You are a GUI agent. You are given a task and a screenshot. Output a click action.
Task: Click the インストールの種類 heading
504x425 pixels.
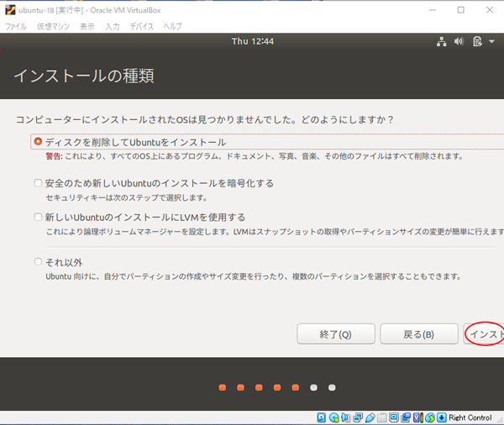[84, 76]
